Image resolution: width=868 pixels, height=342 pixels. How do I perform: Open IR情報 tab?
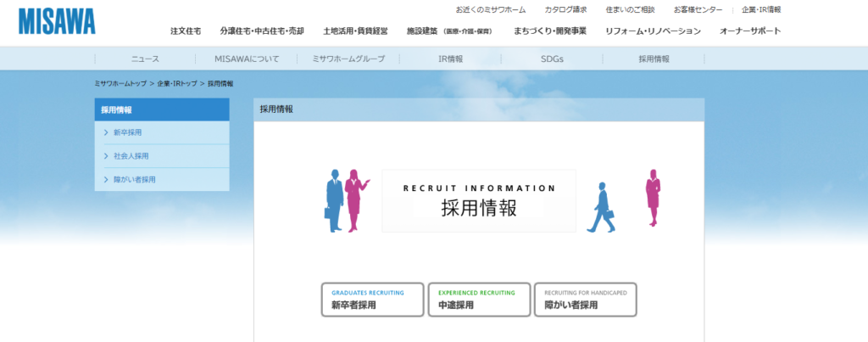(450, 59)
